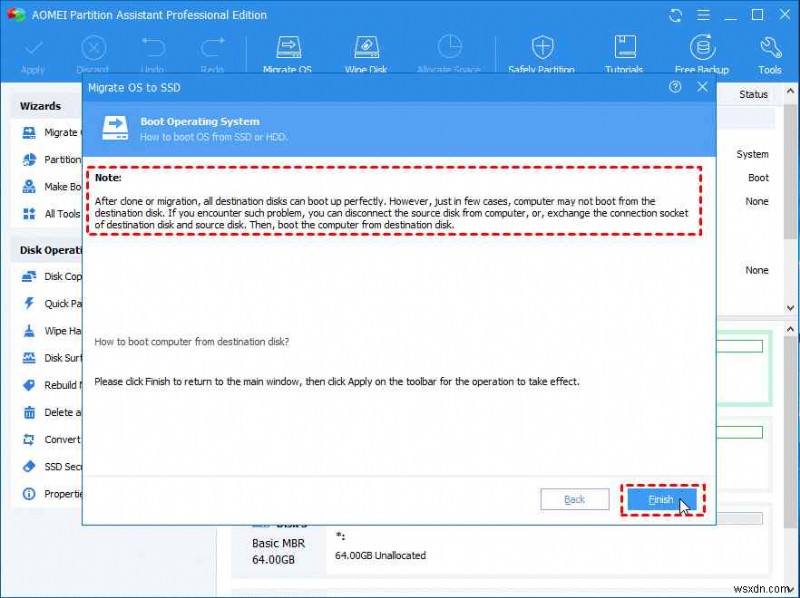
Task: Open the Tools wrench icon
Action: tap(769, 47)
